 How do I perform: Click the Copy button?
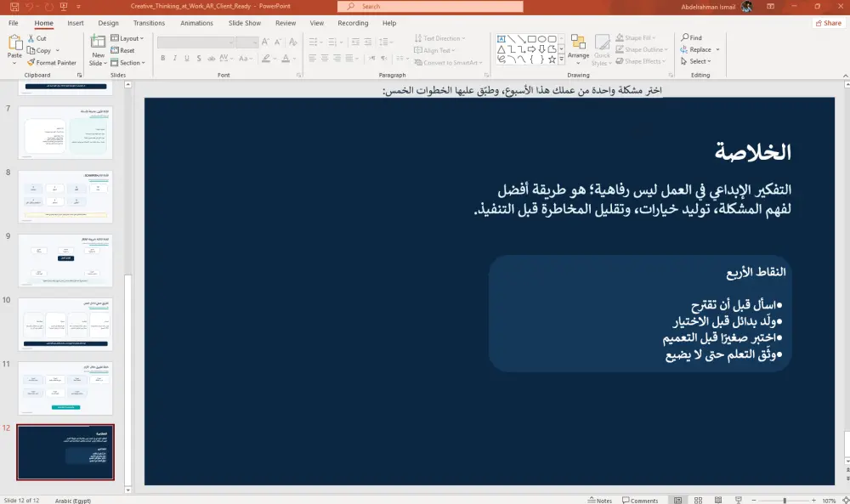pos(40,50)
